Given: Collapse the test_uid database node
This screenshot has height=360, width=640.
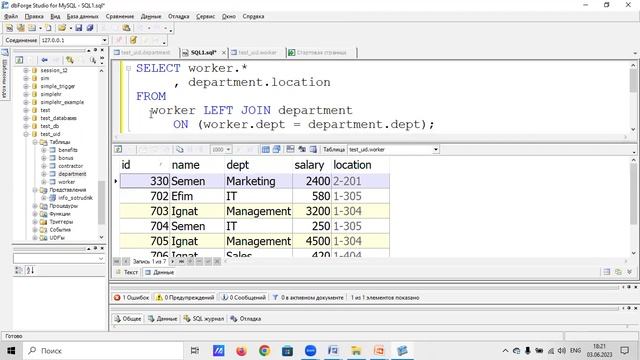Looking at the screenshot, I should [x=26, y=134].
